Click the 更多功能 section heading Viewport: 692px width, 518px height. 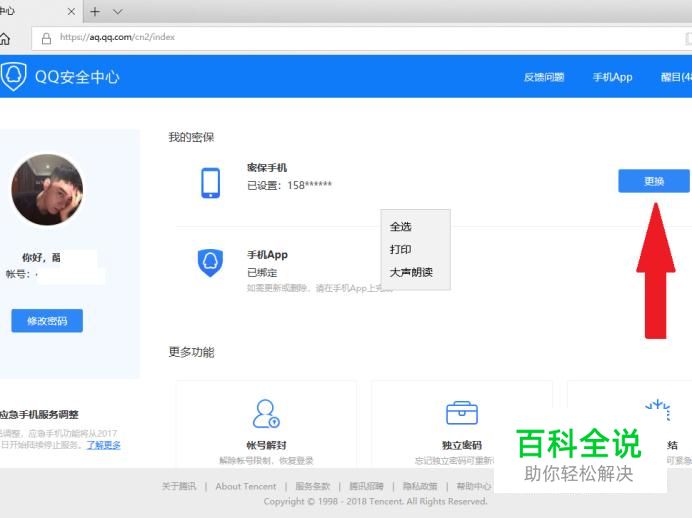[191, 352]
